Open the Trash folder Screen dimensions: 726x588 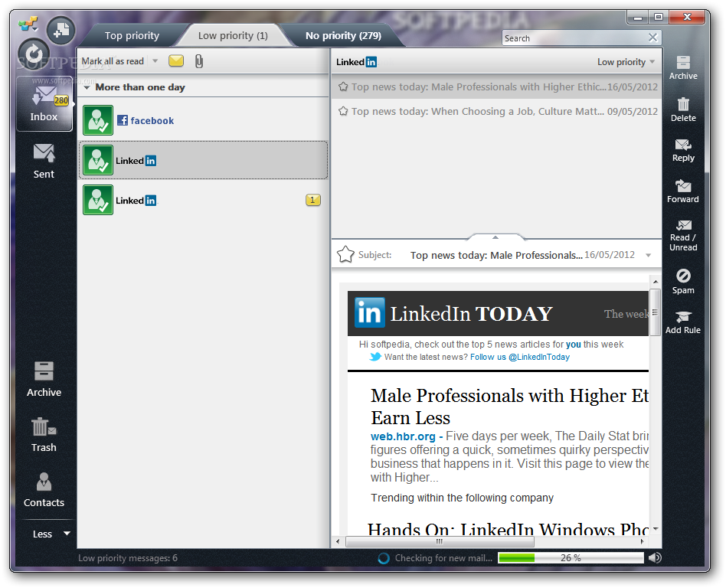click(44, 435)
